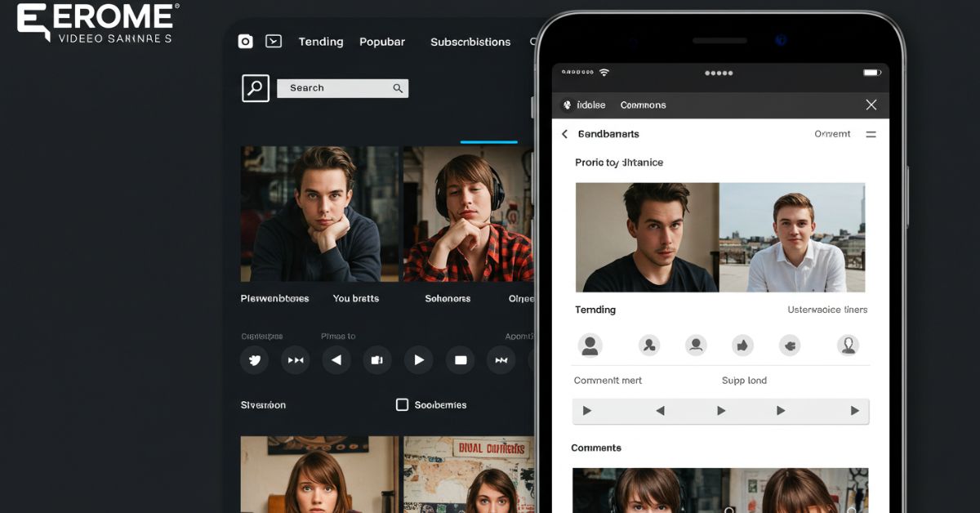
Task: Click the large solid user avatar under Temding
Action: click(x=590, y=345)
